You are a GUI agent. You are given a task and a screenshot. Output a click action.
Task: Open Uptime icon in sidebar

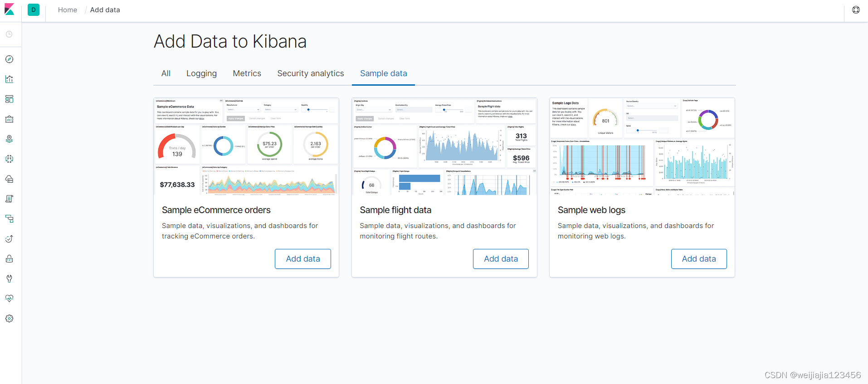tap(9, 239)
